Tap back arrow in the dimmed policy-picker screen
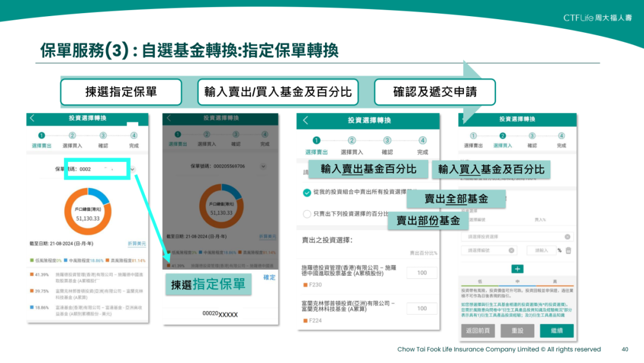644x363 pixels. tap(168, 118)
